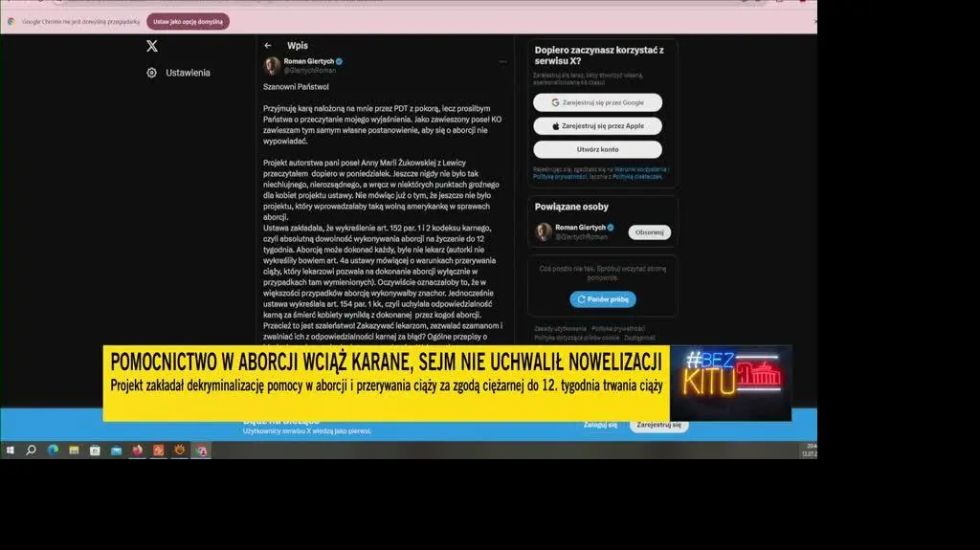Open the Windows Start menu

10,450
